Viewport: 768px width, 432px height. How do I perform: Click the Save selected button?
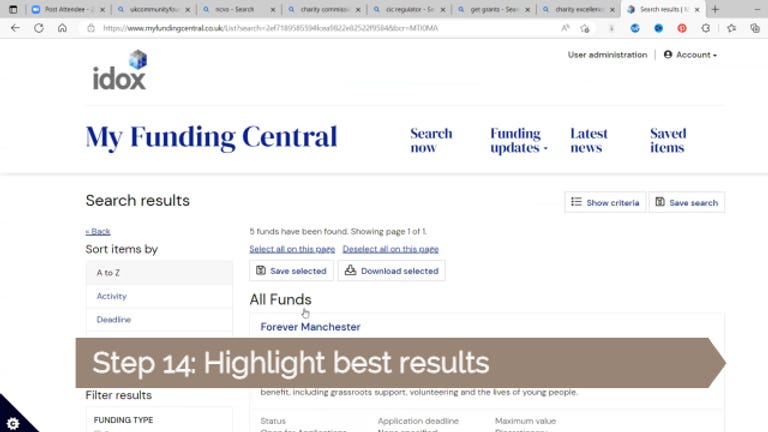pyautogui.click(x=291, y=271)
